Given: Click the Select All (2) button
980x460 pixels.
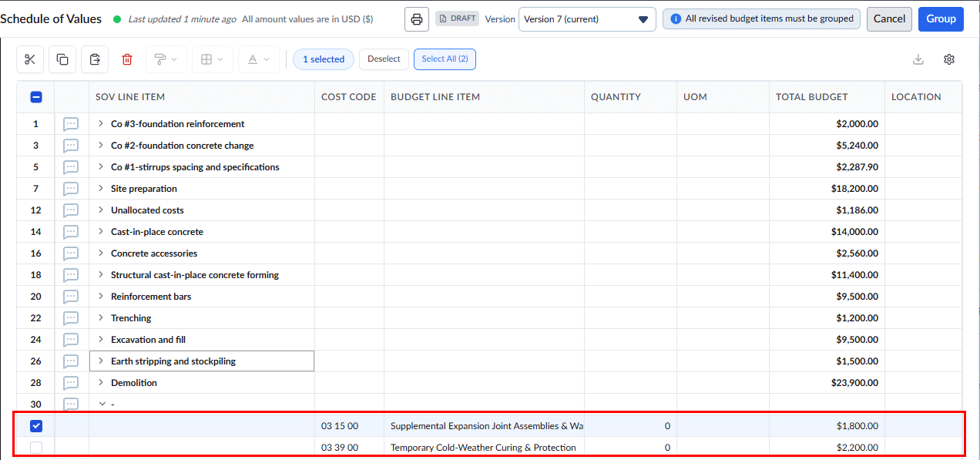Looking at the screenshot, I should coord(445,59).
